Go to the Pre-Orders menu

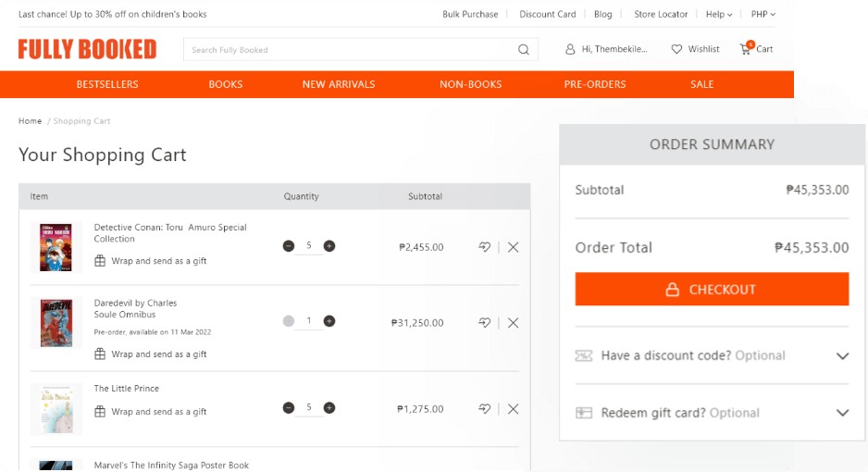[x=594, y=84]
